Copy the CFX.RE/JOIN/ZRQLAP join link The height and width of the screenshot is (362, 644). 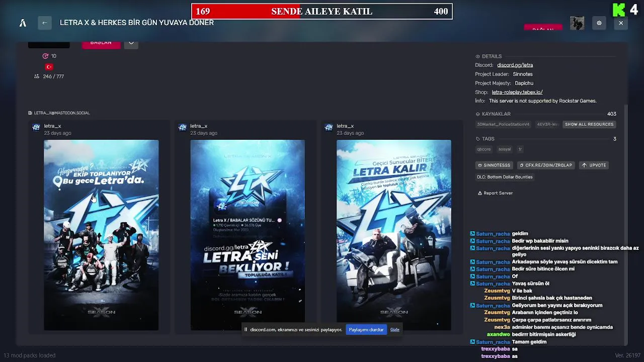click(x=546, y=165)
